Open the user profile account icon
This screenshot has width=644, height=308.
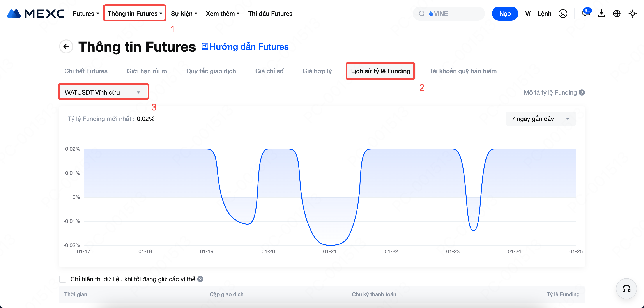pyautogui.click(x=563, y=14)
